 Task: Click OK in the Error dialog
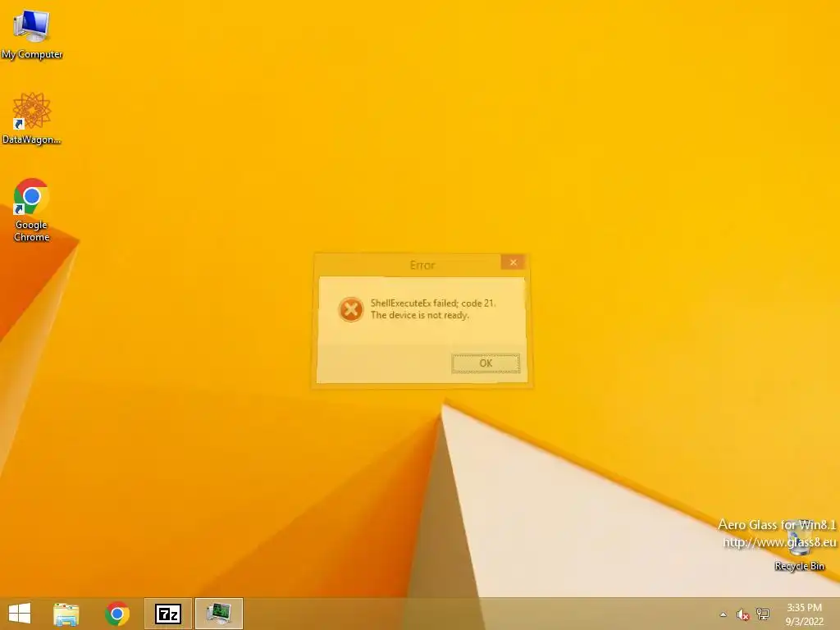(486, 363)
